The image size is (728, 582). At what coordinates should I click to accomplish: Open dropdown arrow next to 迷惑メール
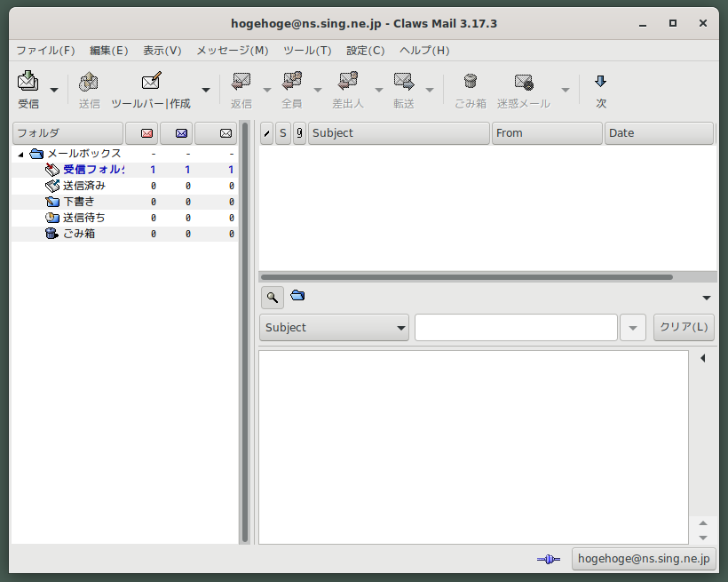[565, 90]
